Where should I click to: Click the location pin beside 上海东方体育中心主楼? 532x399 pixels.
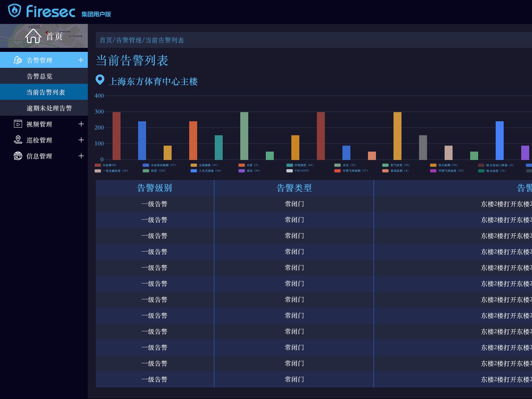[100, 80]
